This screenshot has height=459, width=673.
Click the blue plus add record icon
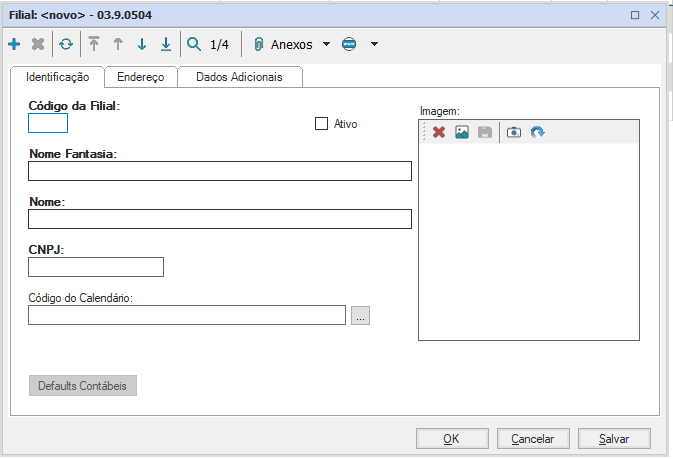click(14, 44)
